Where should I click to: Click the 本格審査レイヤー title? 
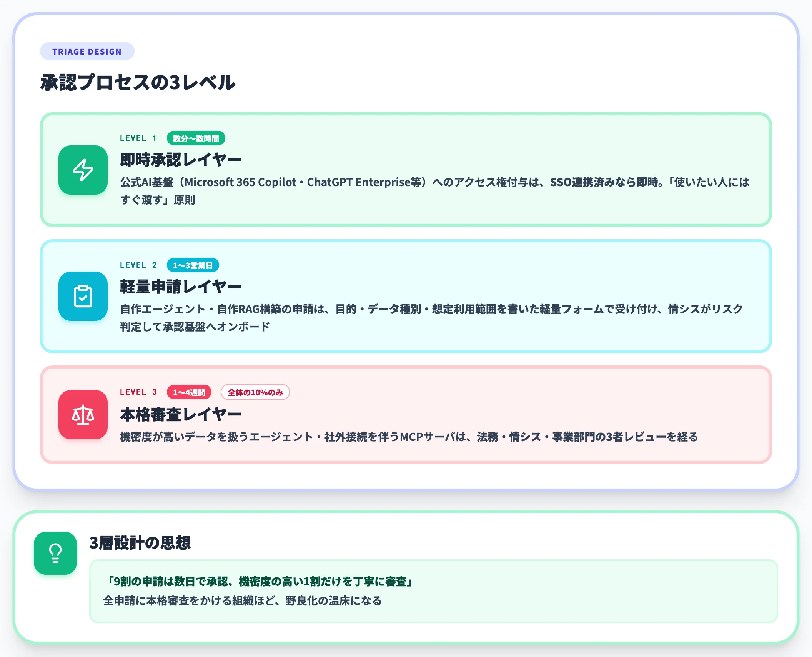click(181, 414)
